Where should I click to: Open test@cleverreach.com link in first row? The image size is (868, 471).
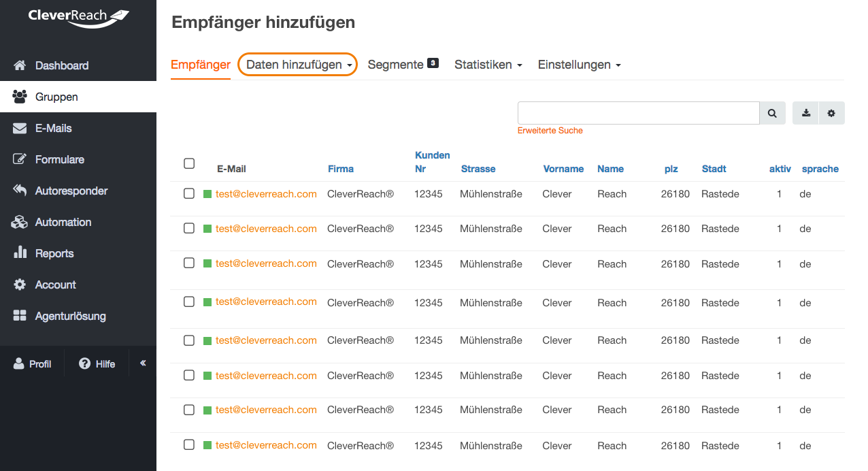[266, 194]
